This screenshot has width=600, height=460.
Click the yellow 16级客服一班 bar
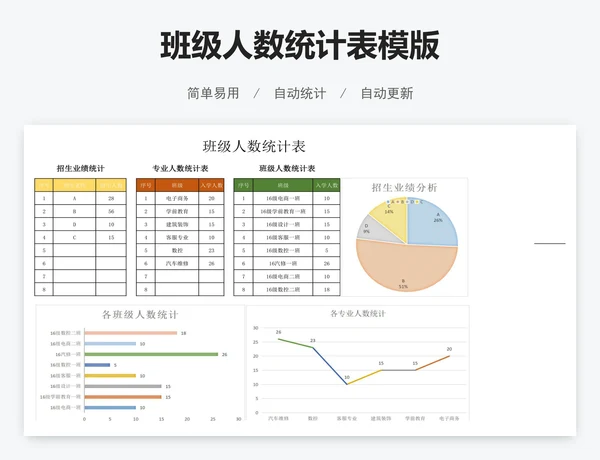110,376
